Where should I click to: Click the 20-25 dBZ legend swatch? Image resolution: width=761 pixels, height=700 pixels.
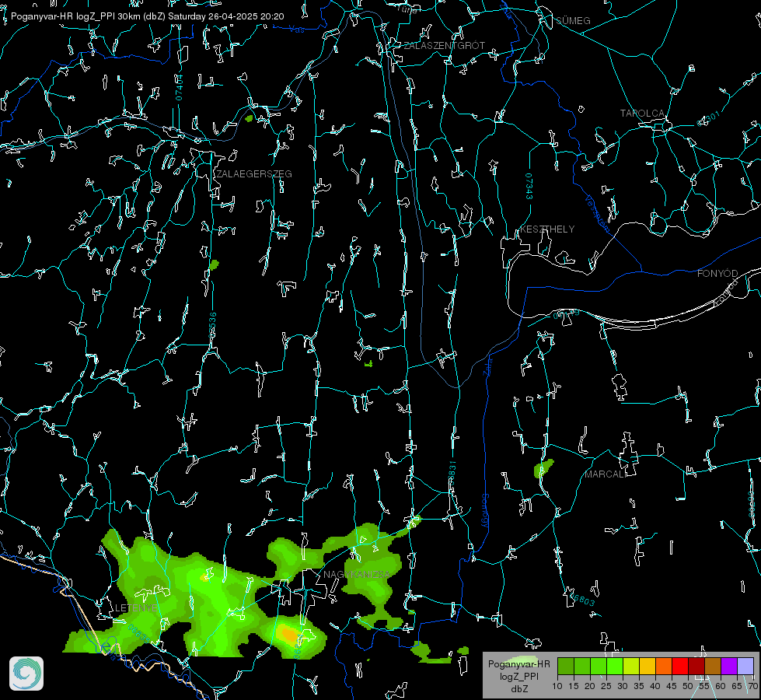pos(599,666)
